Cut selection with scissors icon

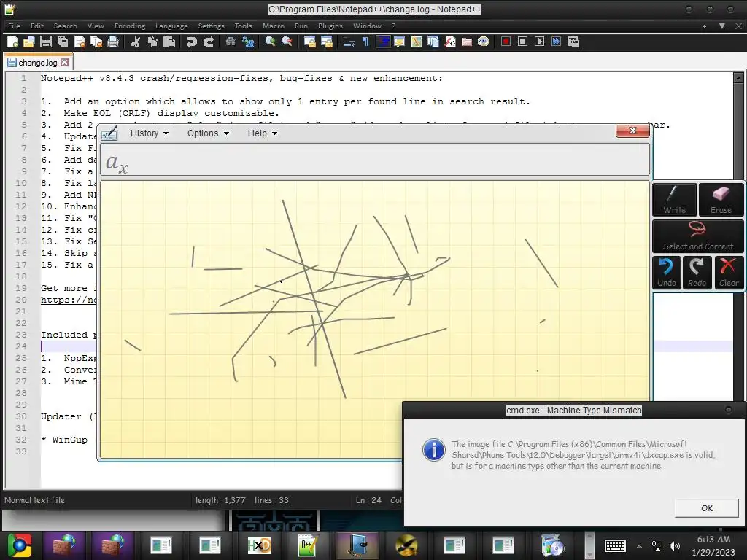click(136, 42)
